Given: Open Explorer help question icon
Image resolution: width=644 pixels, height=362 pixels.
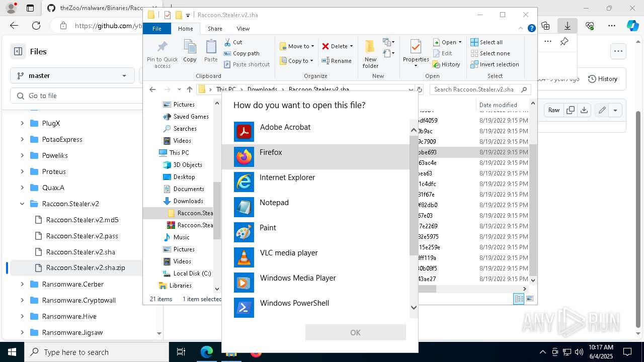Looking at the screenshot, I should click(x=531, y=29).
